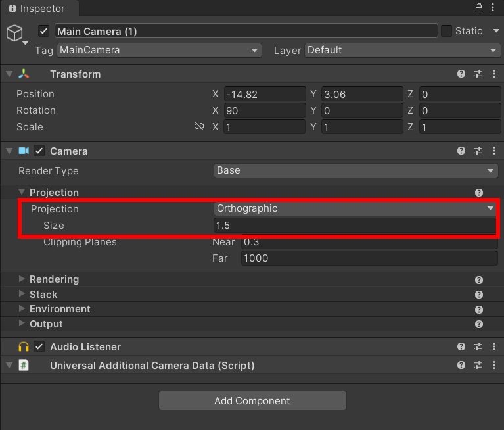Click the Transform axes icon
The height and width of the screenshot is (430, 504).
click(x=24, y=74)
